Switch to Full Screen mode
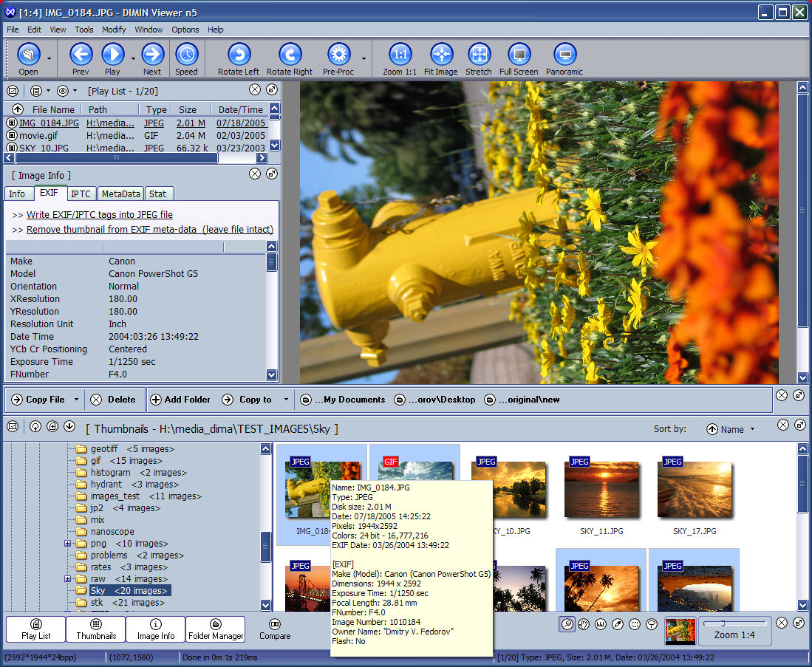The height and width of the screenshot is (667, 812). (519, 54)
